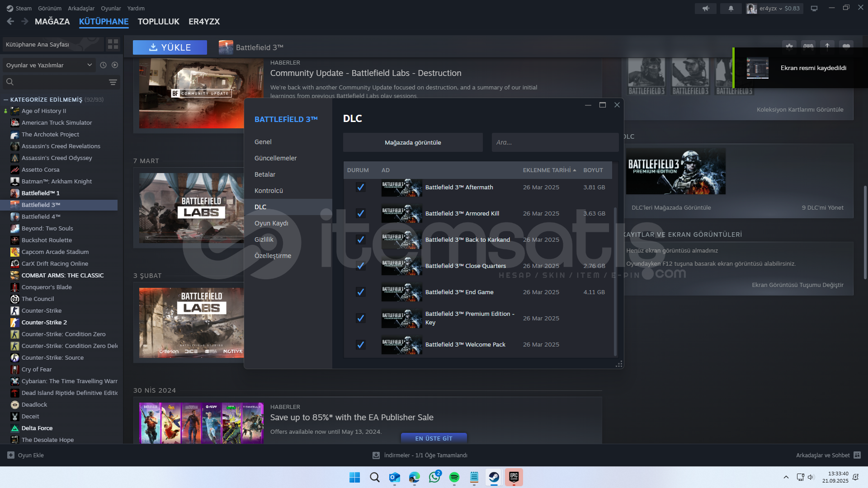Go to the TOPLULUK section
This screenshot has width=868, height=488.
158,21
